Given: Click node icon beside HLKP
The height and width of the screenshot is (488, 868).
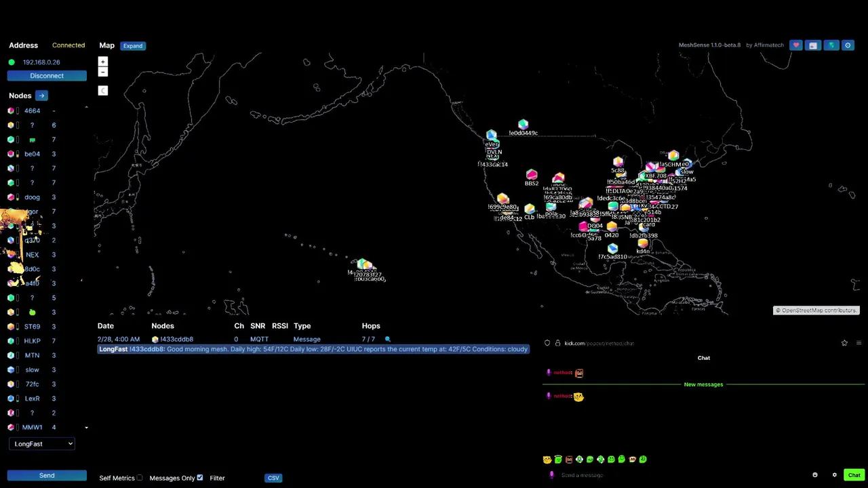Looking at the screenshot, I should [x=11, y=341].
